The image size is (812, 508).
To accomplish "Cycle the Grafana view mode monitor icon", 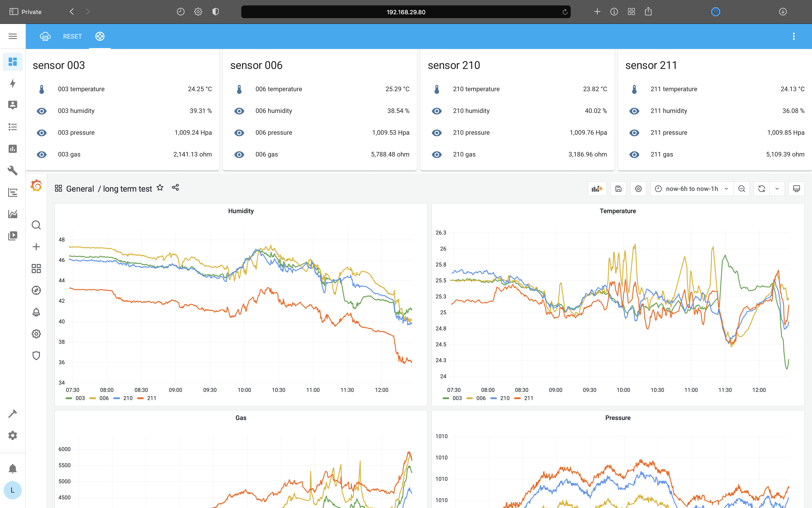I will tap(796, 189).
